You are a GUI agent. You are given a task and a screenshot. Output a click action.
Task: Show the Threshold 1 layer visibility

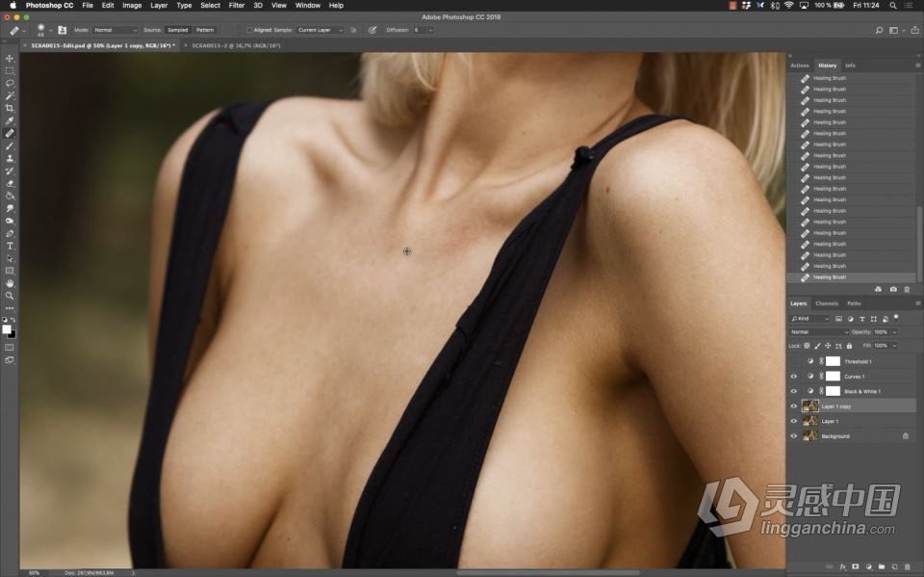[x=794, y=361]
